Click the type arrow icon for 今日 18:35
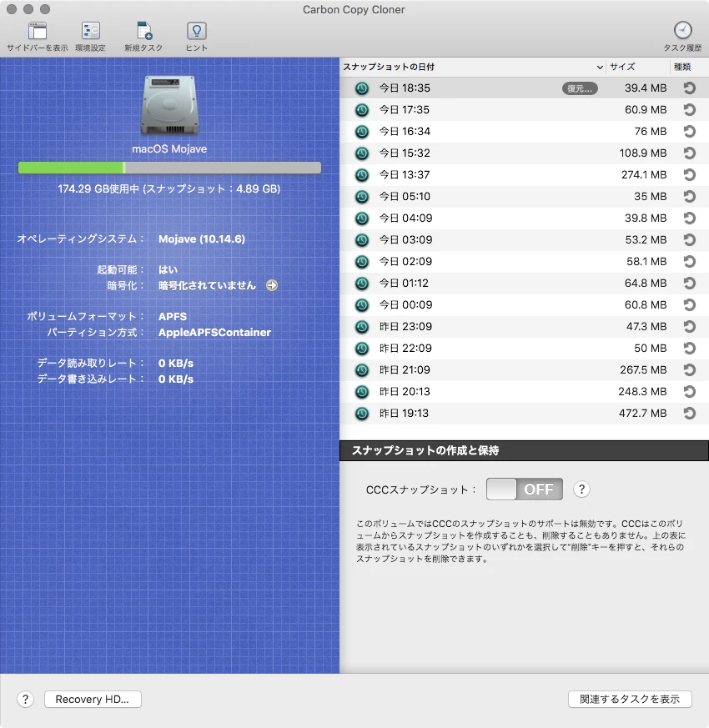The image size is (709, 728). click(x=690, y=88)
